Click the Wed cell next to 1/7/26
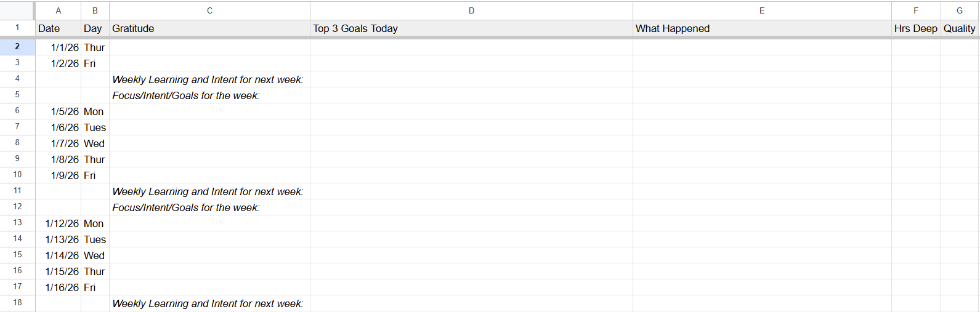Viewport: 980px width, 312px height. (x=95, y=143)
